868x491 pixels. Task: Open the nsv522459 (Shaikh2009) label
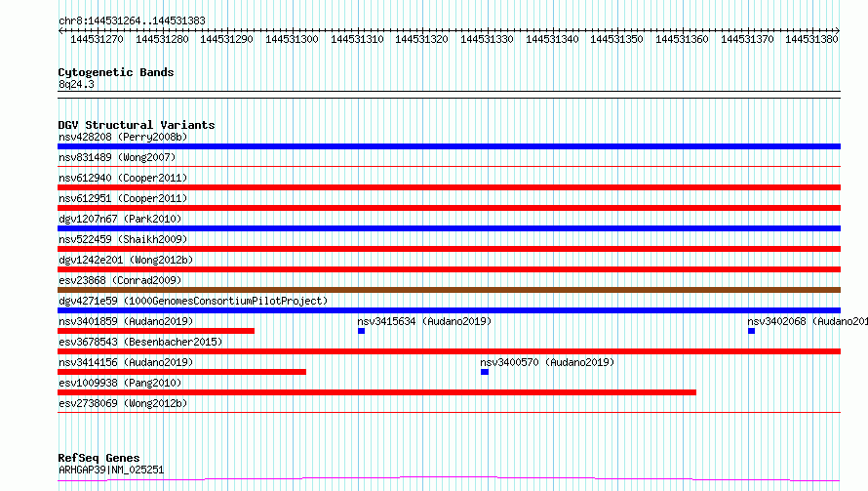pyautogui.click(x=123, y=239)
